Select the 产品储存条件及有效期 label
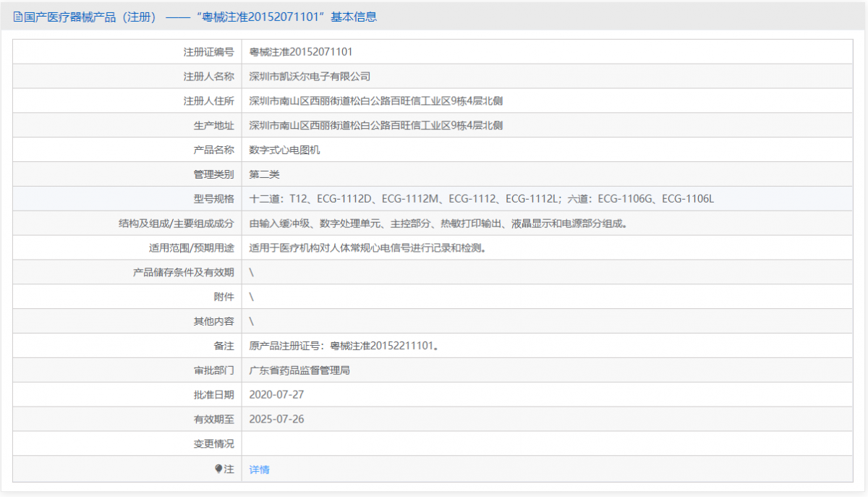 [x=184, y=273]
